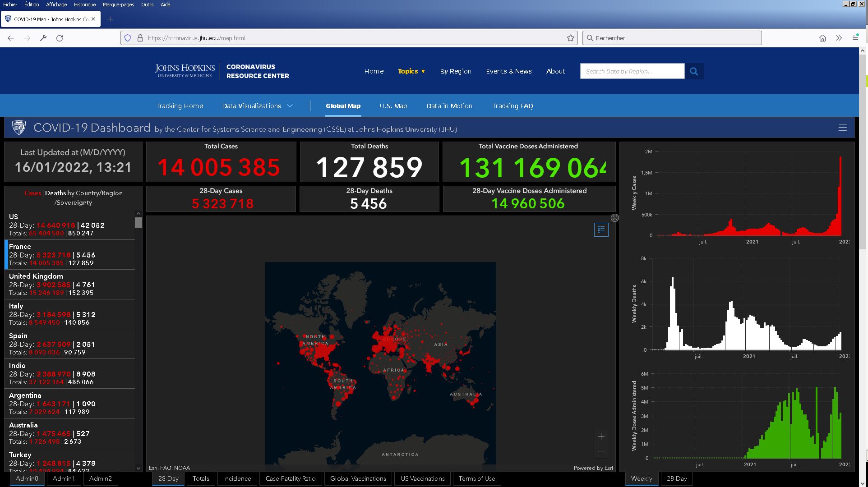Click the shield tracking protection icon

(x=128, y=38)
